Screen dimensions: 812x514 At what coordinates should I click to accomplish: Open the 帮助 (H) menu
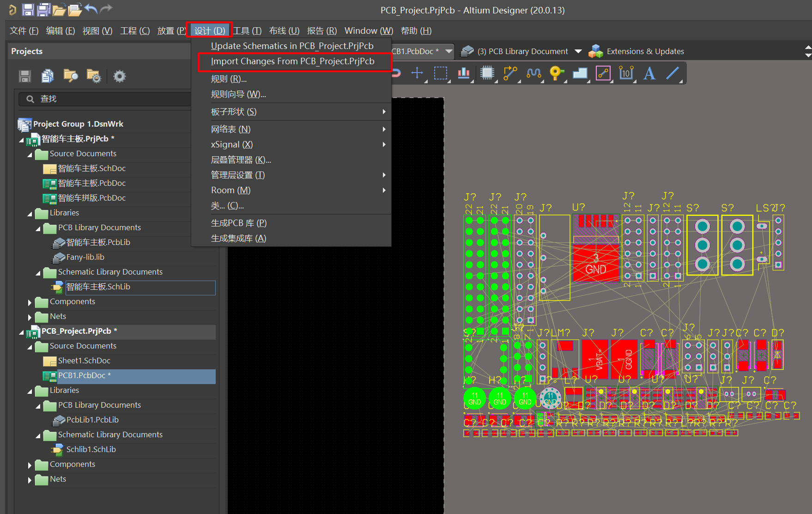click(x=416, y=31)
